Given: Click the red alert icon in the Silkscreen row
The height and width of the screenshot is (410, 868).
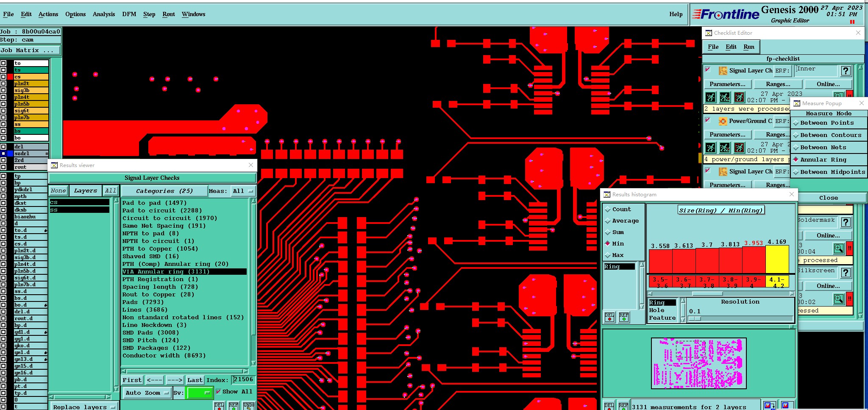Looking at the screenshot, I should [x=849, y=299].
